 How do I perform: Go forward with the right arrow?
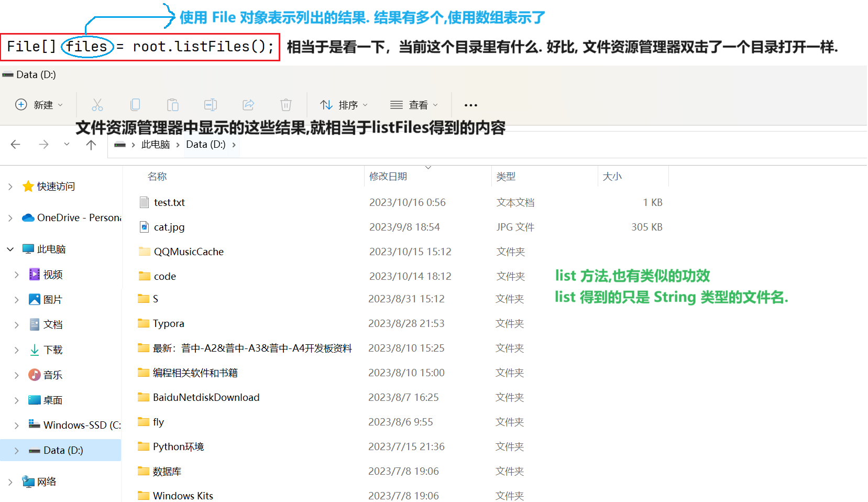[x=44, y=145]
